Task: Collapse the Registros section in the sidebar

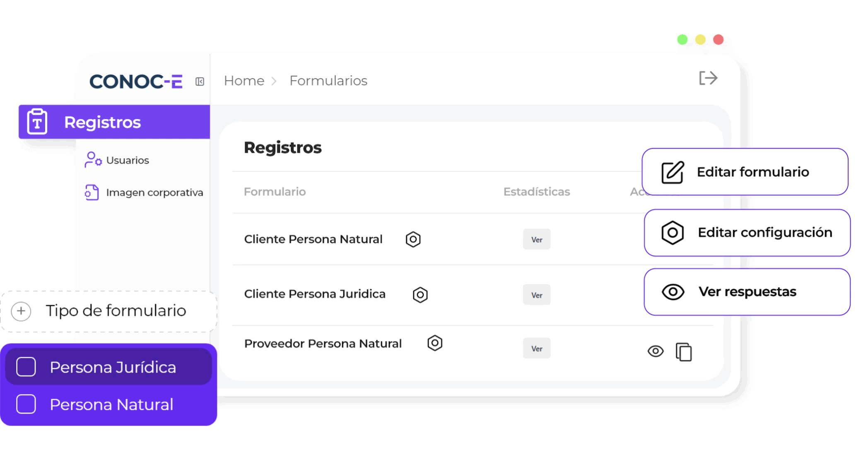Action: click(102, 122)
